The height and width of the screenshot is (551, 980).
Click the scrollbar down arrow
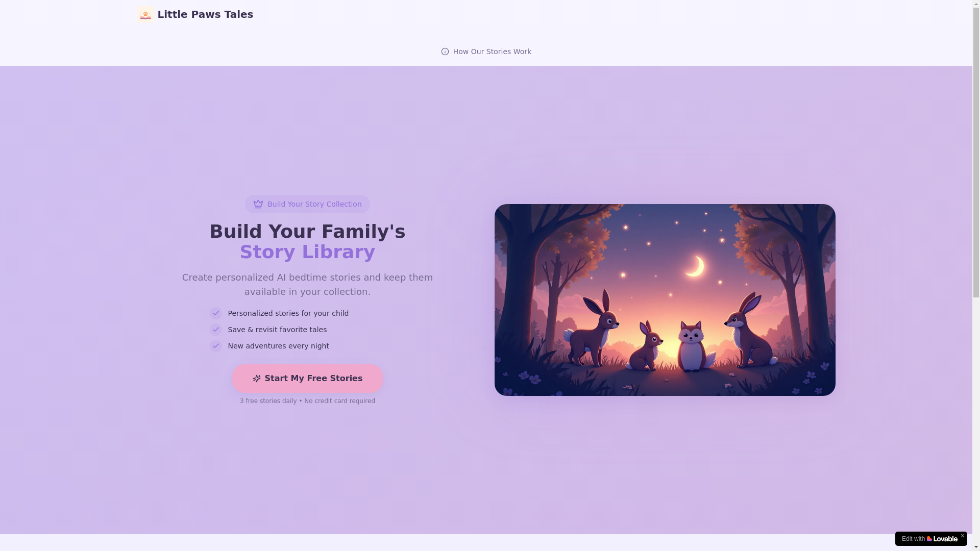click(x=976, y=547)
